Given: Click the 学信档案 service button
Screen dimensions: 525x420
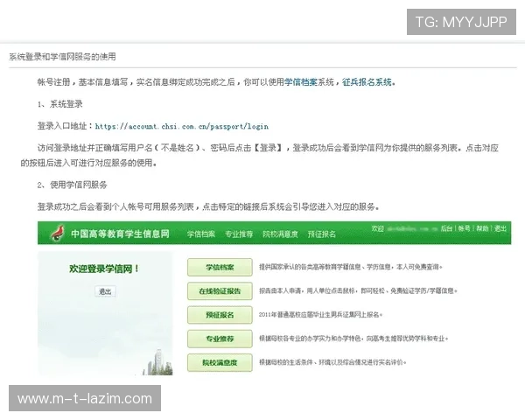Looking at the screenshot, I should click(x=220, y=267).
